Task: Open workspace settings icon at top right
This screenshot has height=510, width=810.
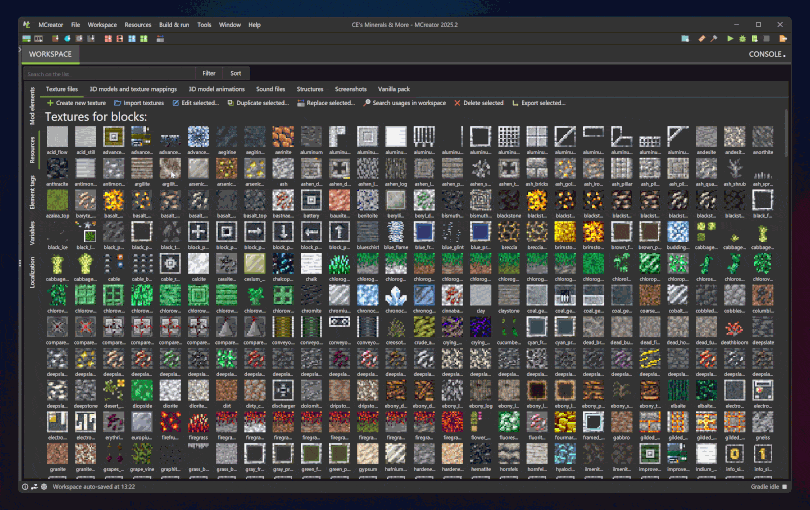Action: coord(685,39)
